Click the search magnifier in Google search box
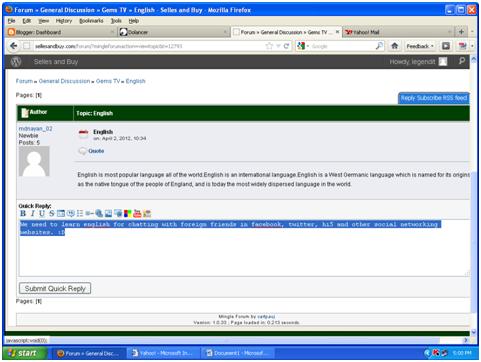Viewport: 481px width, 362px height. [x=379, y=46]
